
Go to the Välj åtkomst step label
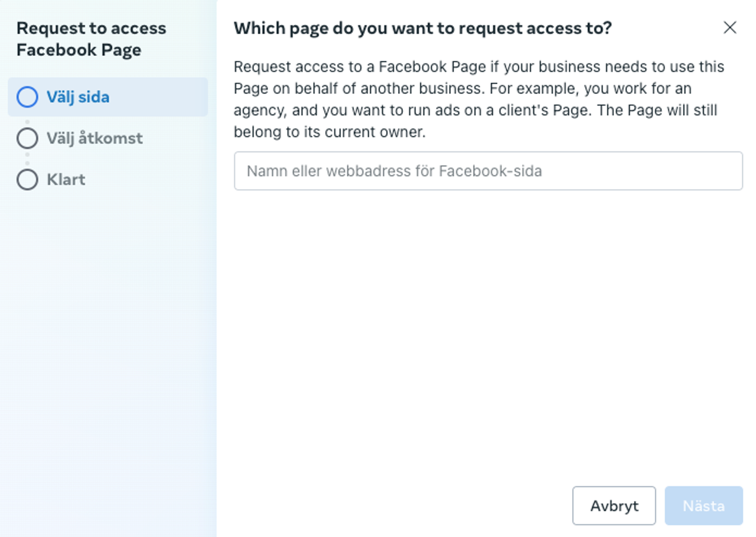click(95, 138)
